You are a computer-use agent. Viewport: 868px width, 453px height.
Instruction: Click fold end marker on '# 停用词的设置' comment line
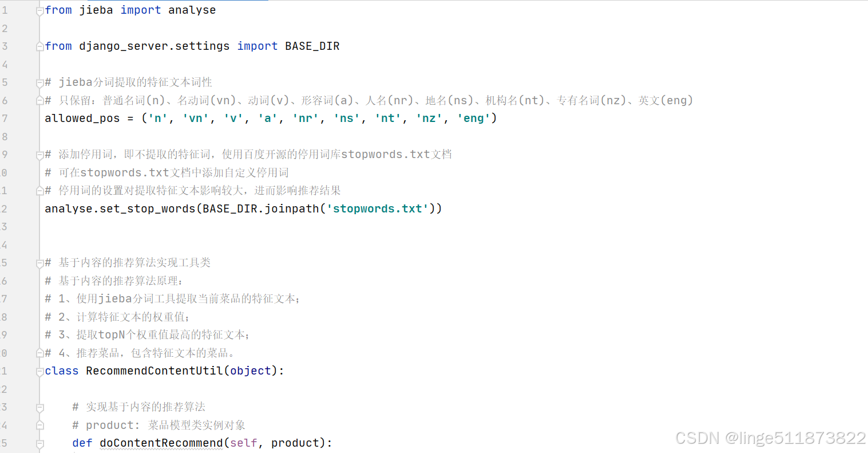click(x=40, y=191)
